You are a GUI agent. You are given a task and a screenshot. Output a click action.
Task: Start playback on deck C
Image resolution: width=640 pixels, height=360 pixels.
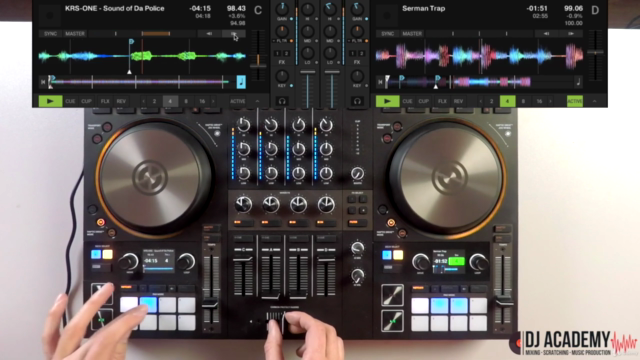[50, 101]
